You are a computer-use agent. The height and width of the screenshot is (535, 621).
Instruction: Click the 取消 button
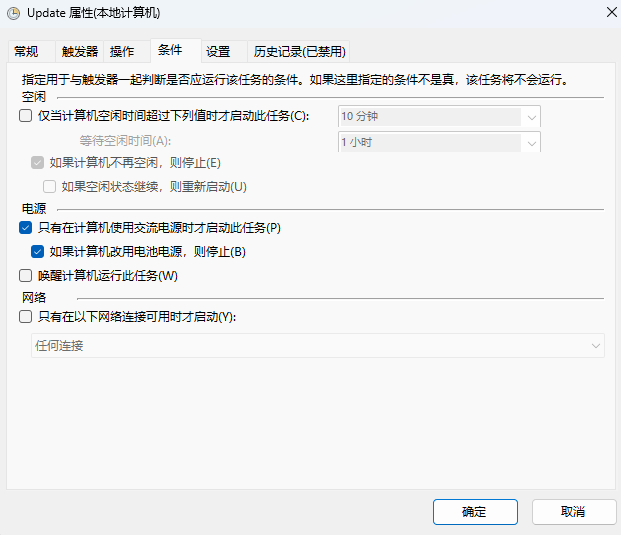[x=573, y=512]
